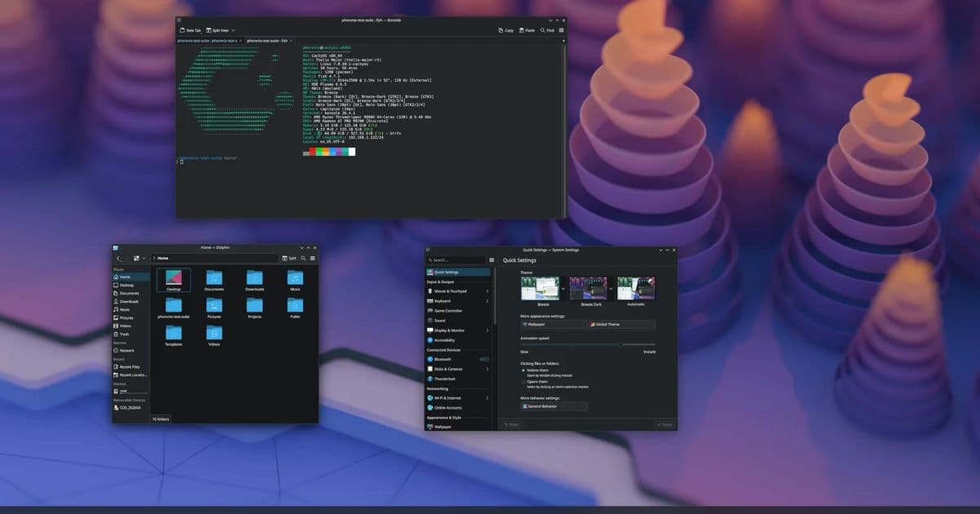Open Accessibility settings
This screenshot has height=514, width=980.
[458, 339]
